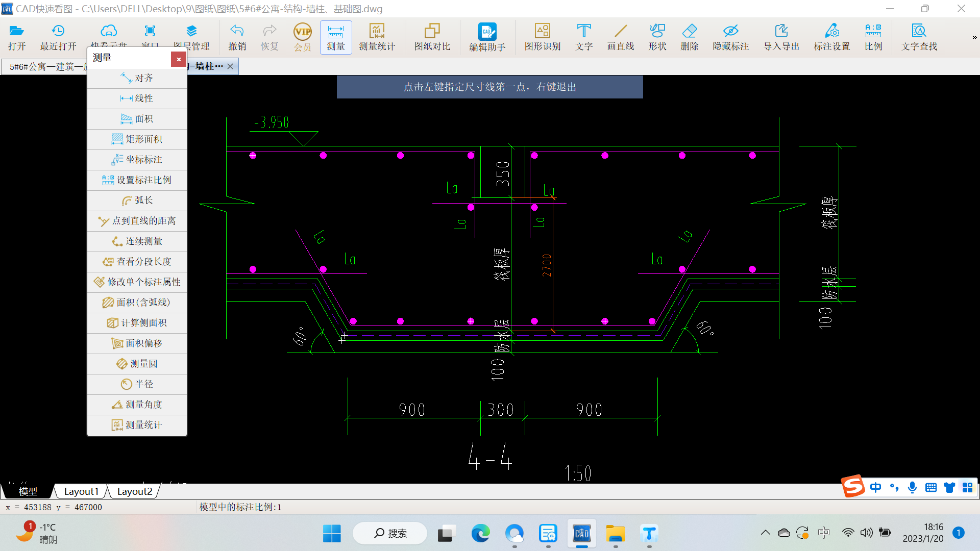Pick 坐标标注 coordinate annotation

coord(137,160)
